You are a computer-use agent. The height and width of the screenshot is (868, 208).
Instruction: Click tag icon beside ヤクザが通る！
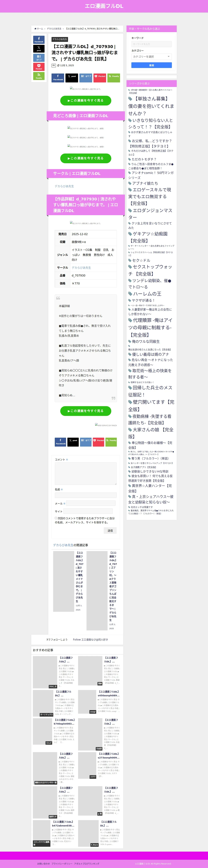click(x=130, y=300)
